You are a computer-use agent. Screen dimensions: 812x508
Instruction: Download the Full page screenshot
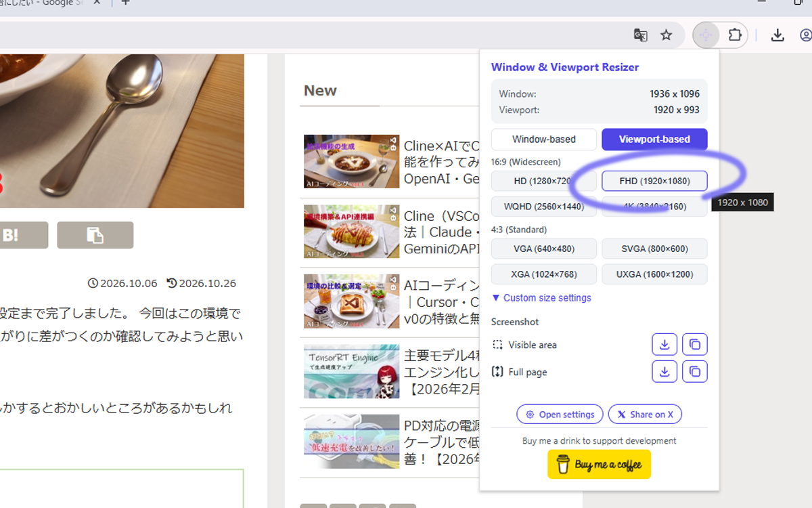pyautogui.click(x=664, y=372)
